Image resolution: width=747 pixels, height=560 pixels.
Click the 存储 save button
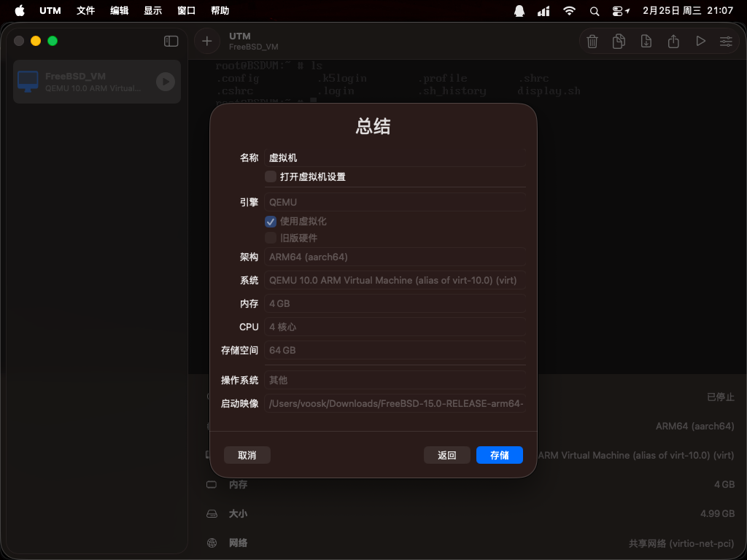pyautogui.click(x=499, y=455)
